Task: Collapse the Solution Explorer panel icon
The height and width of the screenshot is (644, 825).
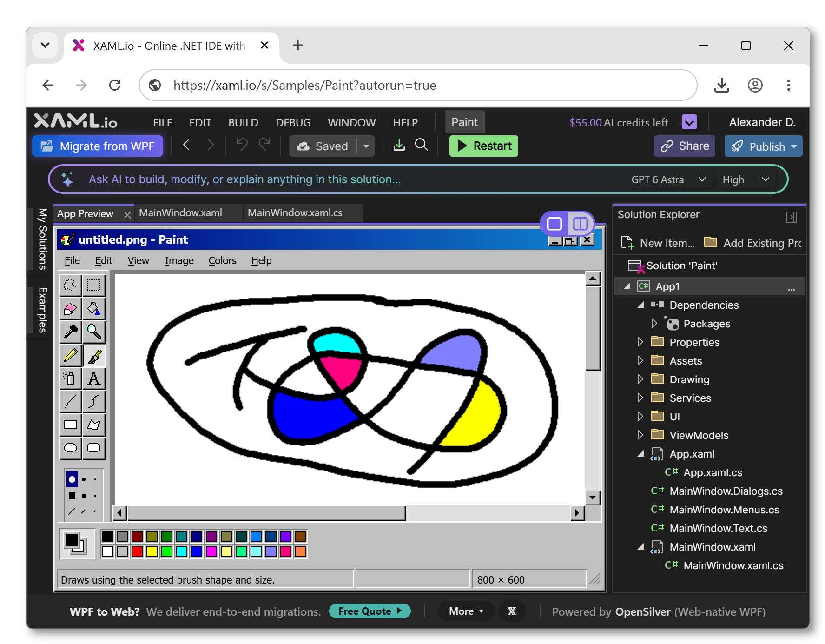Action: (x=791, y=217)
